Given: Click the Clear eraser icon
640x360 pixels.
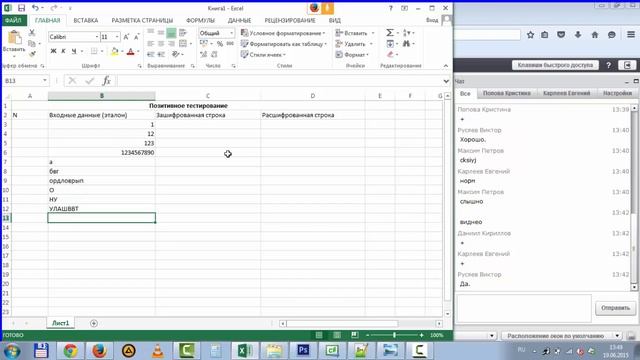Looking at the screenshot, I should click(x=391, y=54).
